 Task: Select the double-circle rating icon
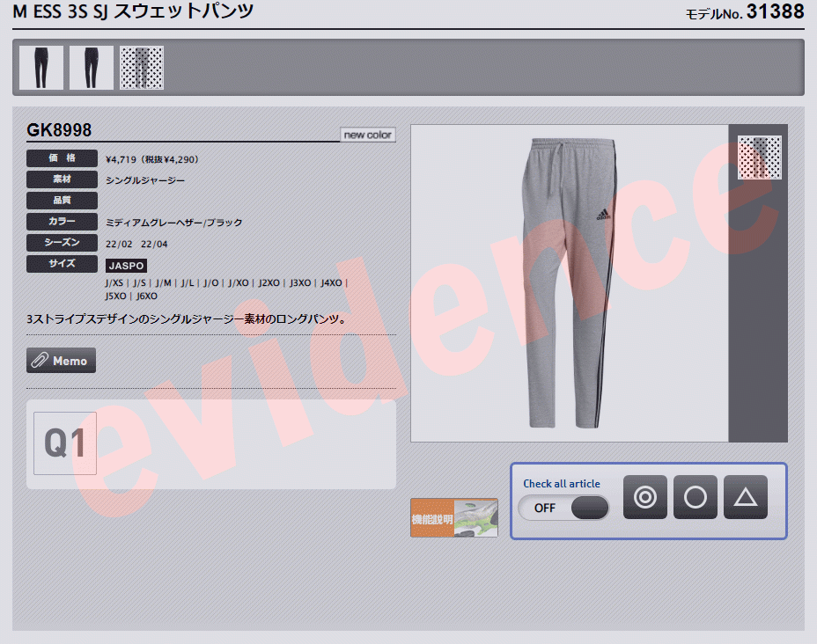click(x=645, y=497)
